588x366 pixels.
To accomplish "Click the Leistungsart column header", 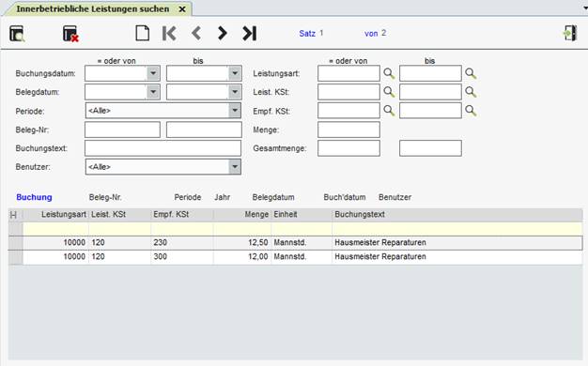I will coord(55,215).
